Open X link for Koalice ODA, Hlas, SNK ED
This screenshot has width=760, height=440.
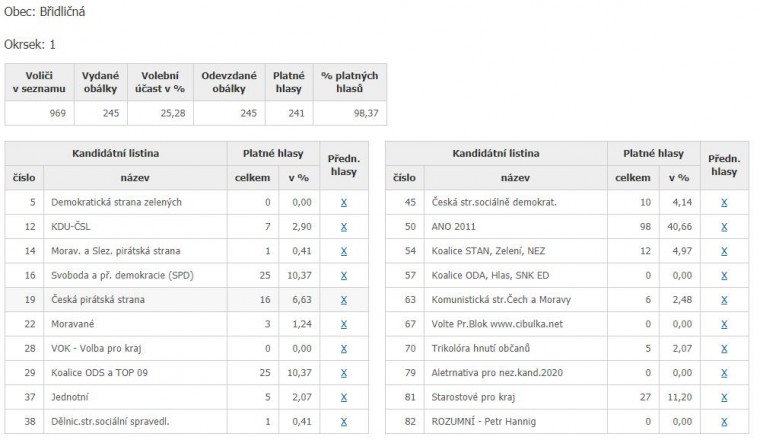[x=724, y=276]
